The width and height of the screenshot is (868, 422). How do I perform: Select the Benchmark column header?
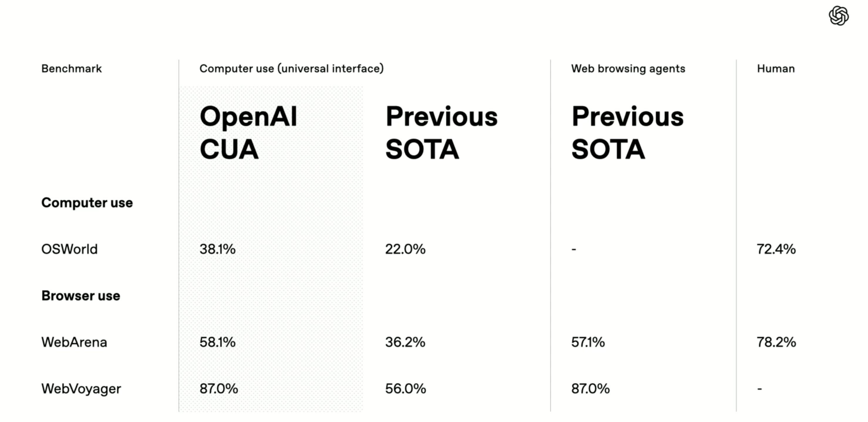pyautogui.click(x=71, y=68)
